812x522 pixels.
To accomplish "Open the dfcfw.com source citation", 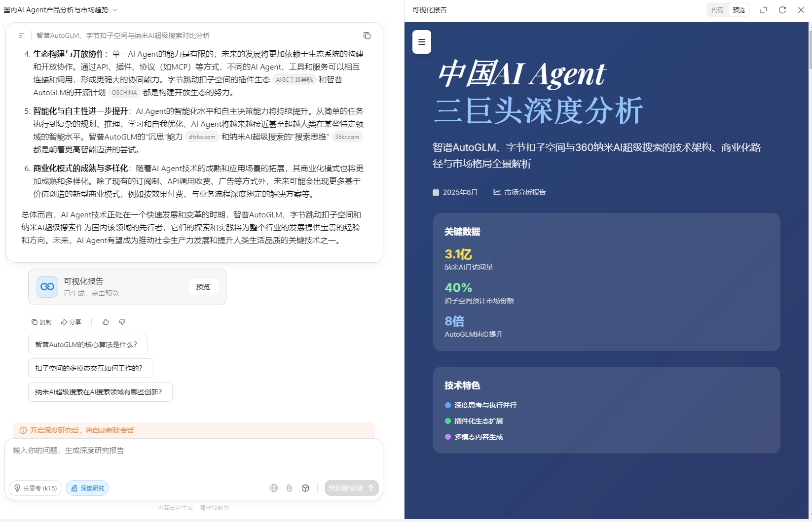I will pyautogui.click(x=202, y=137).
